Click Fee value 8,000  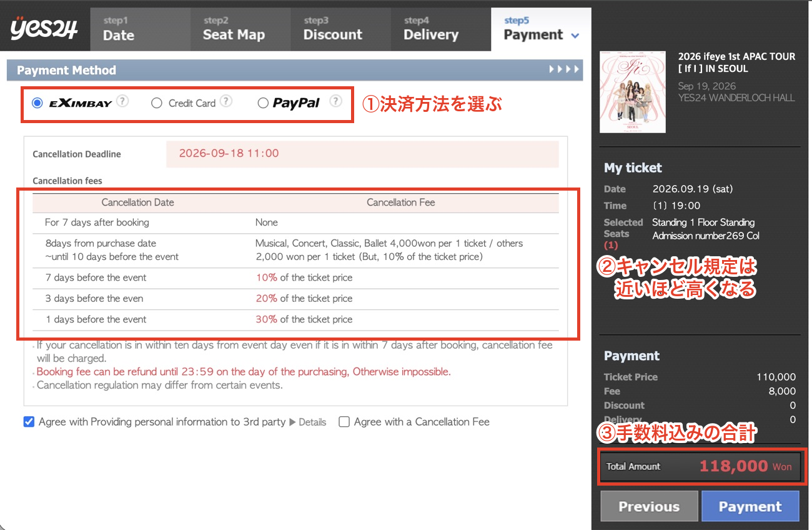point(783,391)
